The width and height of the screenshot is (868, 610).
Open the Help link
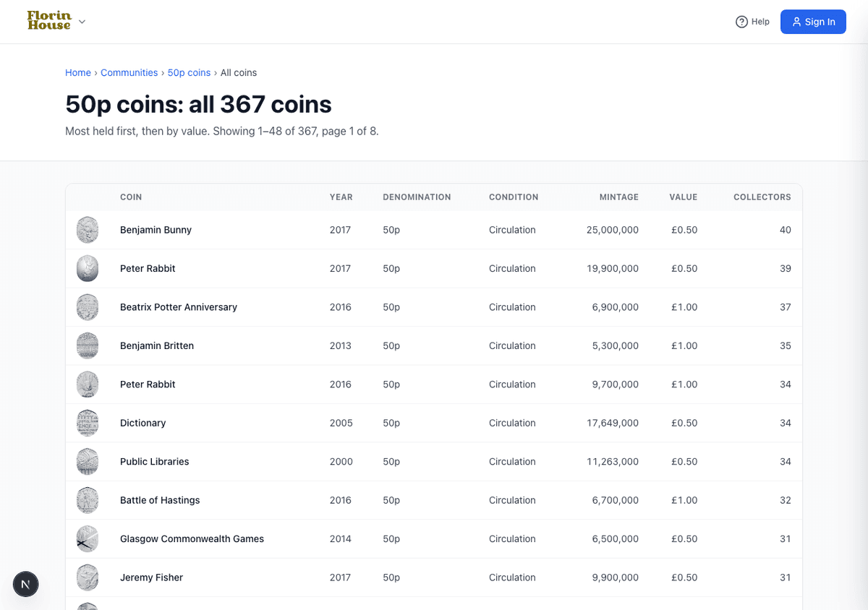[752, 22]
